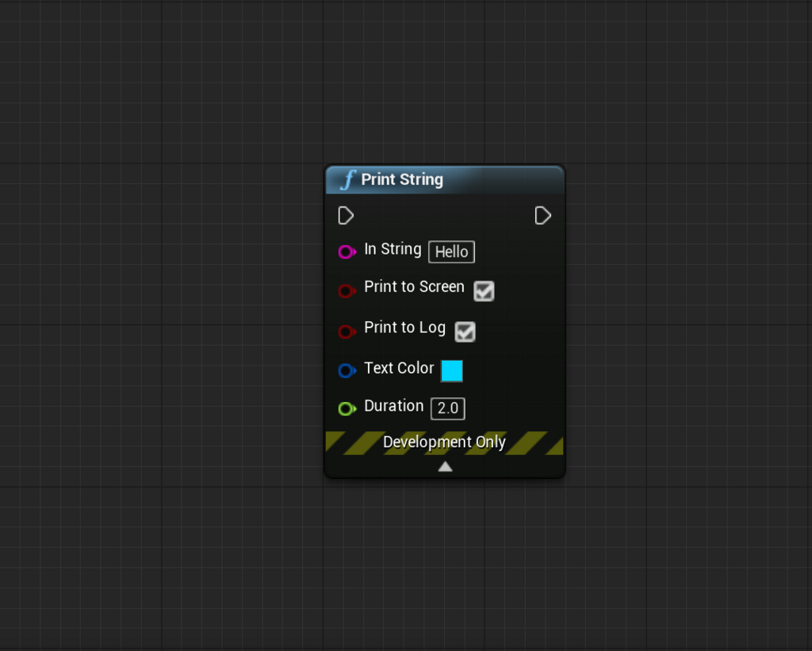The width and height of the screenshot is (812, 651).
Task: Click the Text Color label
Action: [x=399, y=368]
